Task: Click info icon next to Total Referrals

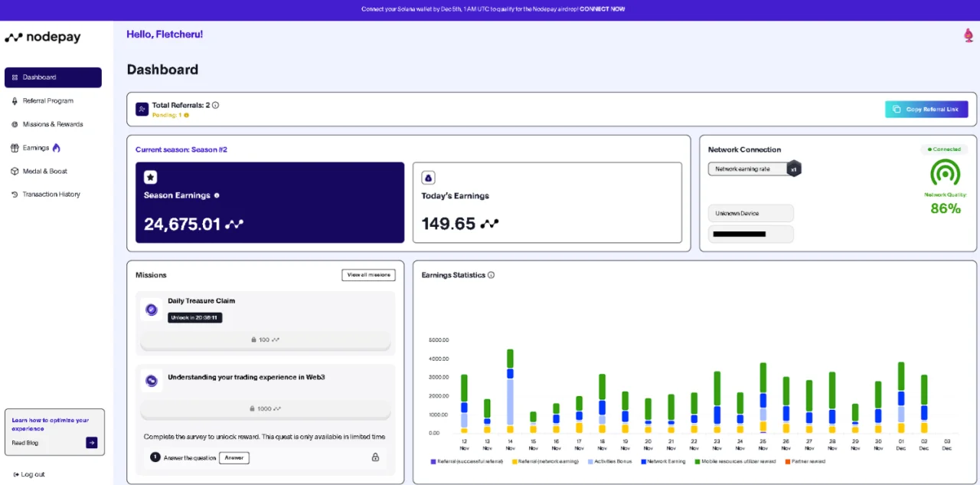Action: point(215,105)
